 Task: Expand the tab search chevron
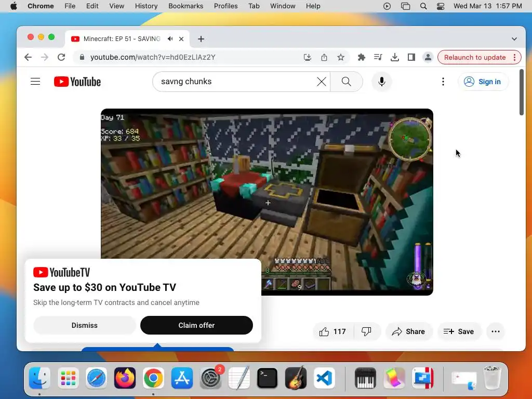[514, 38]
